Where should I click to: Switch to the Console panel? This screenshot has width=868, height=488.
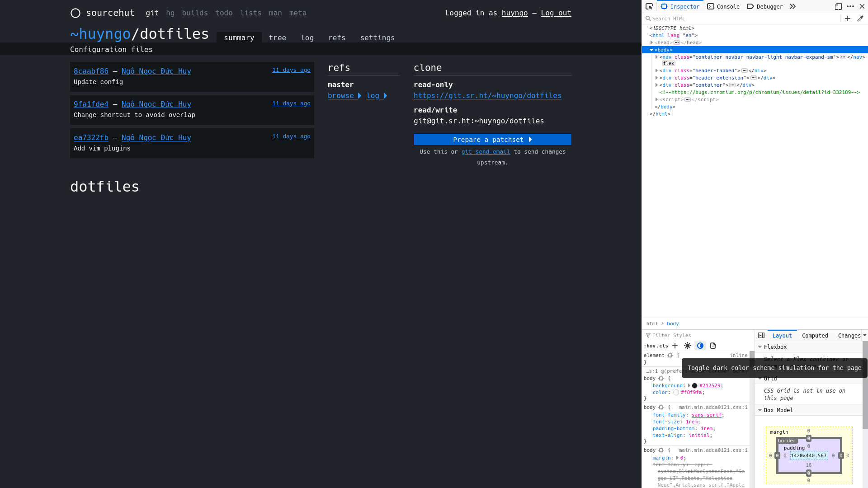pos(723,6)
